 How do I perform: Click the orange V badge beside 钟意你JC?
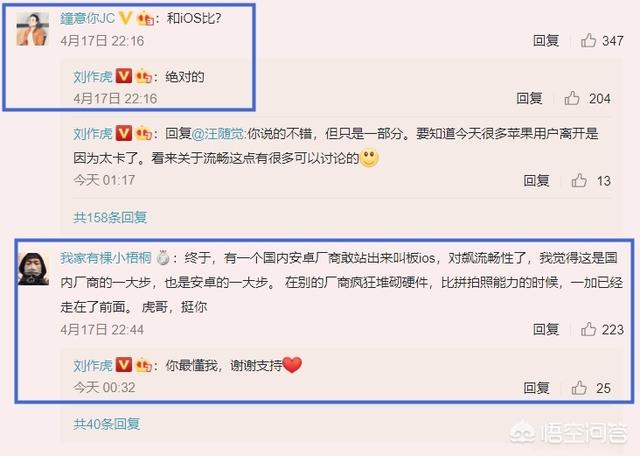[x=126, y=18]
